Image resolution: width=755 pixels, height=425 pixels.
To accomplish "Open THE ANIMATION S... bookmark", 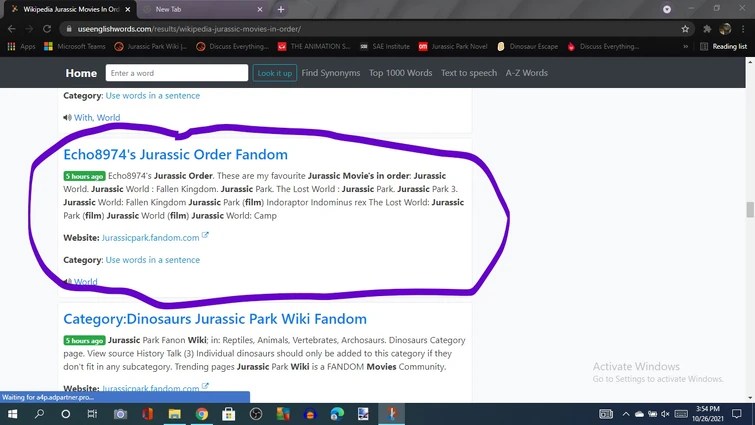I will pyautogui.click(x=313, y=46).
